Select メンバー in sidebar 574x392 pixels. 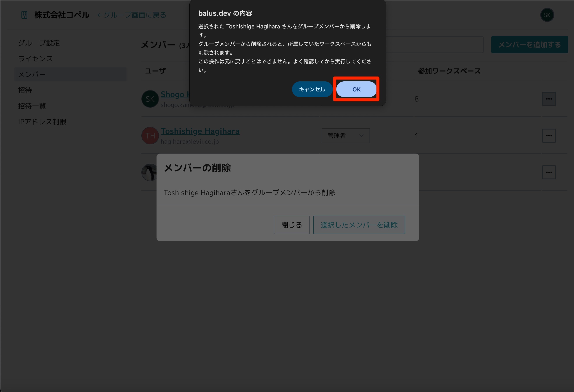tap(70, 74)
